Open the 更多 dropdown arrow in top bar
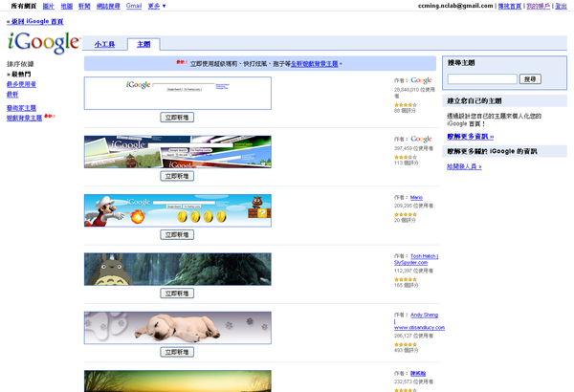Viewport: 574px width, 392px height. (x=164, y=6)
